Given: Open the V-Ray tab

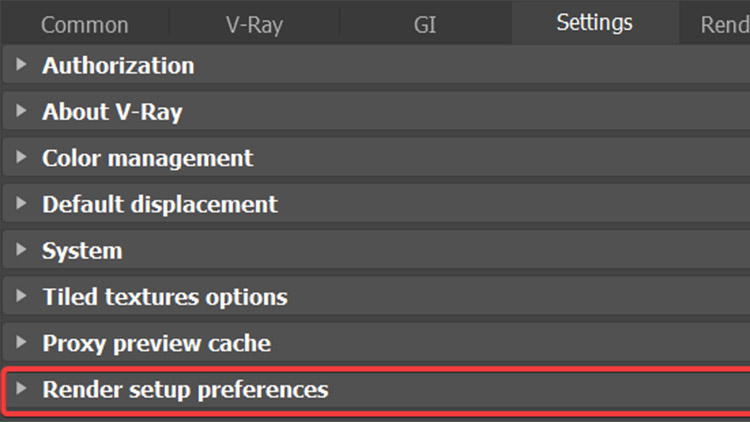Looking at the screenshot, I should point(254,24).
